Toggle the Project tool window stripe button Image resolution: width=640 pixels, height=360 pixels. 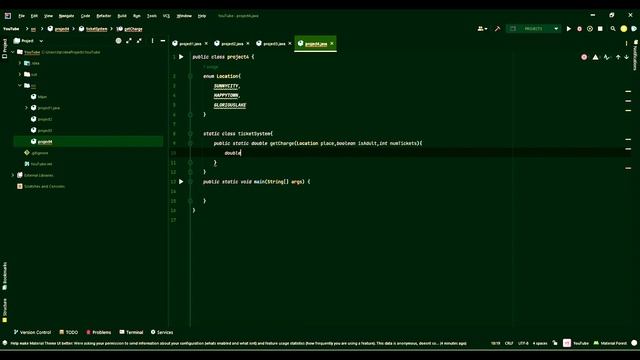pos(5,48)
